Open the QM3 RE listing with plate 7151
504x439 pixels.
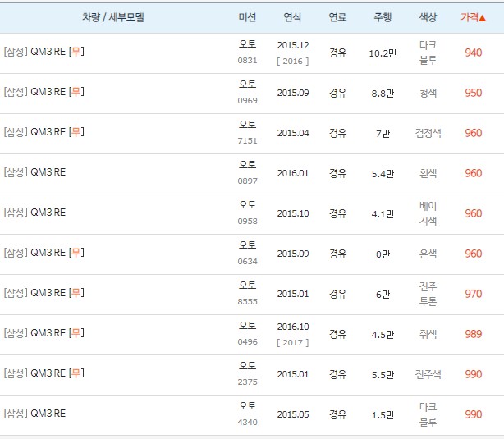[x=44, y=132]
